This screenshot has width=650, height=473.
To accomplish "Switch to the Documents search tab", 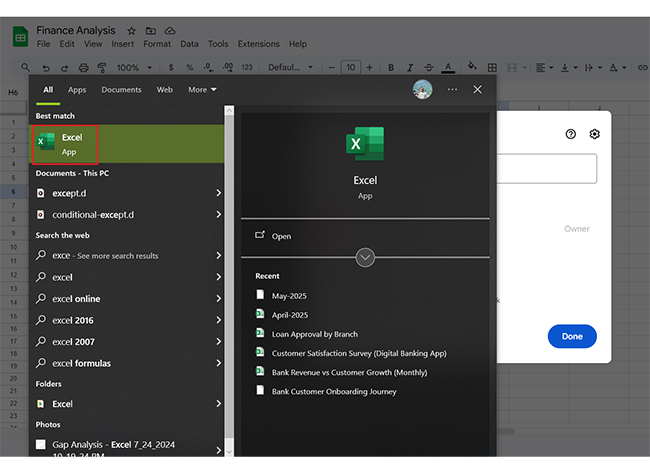I will click(121, 90).
